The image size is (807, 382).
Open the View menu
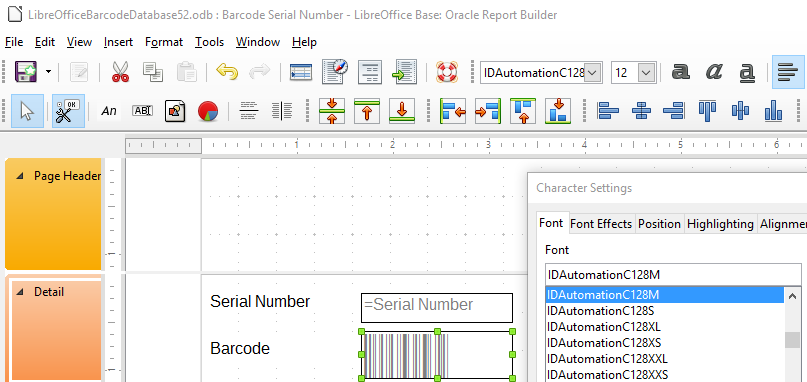click(79, 42)
